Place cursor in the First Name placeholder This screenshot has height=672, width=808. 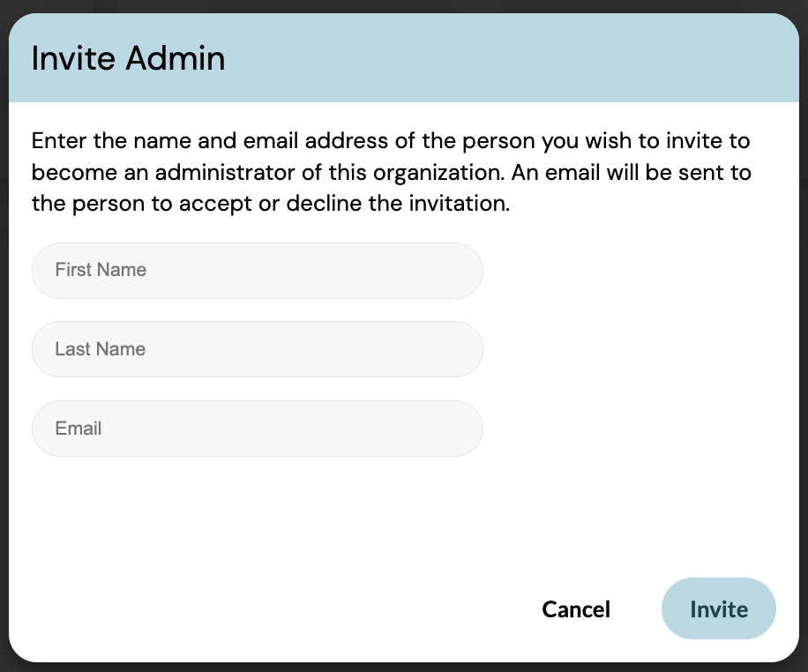101,271
